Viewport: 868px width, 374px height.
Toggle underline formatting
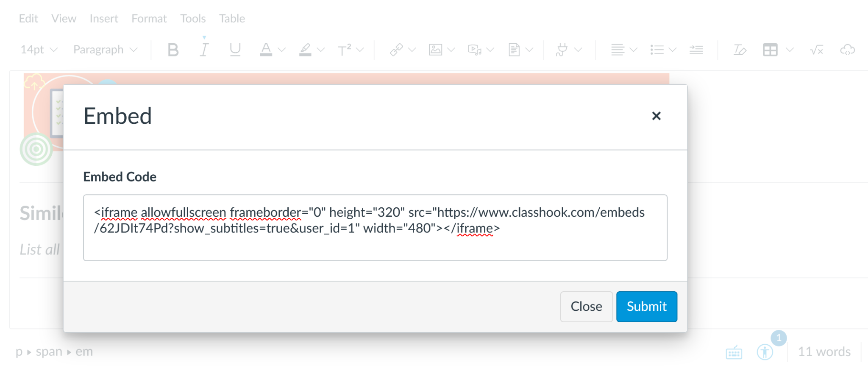[x=236, y=50]
